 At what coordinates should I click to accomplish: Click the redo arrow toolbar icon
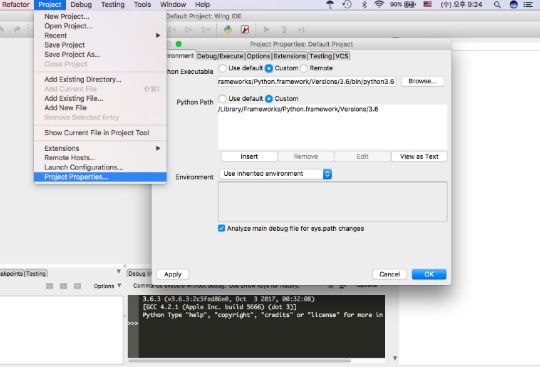[17, 30]
